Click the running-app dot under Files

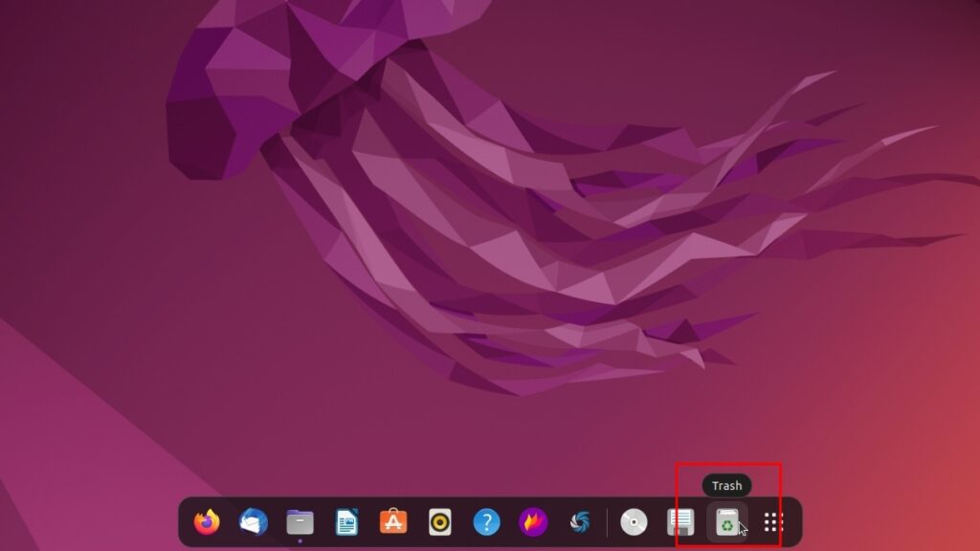click(299, 540)
